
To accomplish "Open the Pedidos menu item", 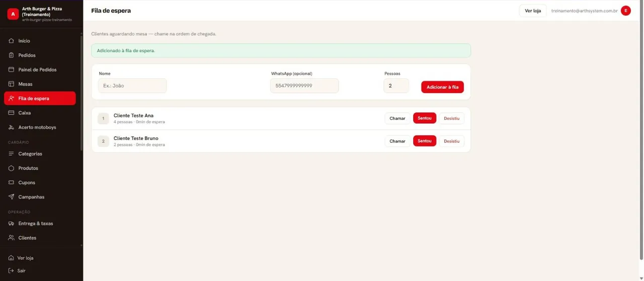I will click(x=40, y=55).
